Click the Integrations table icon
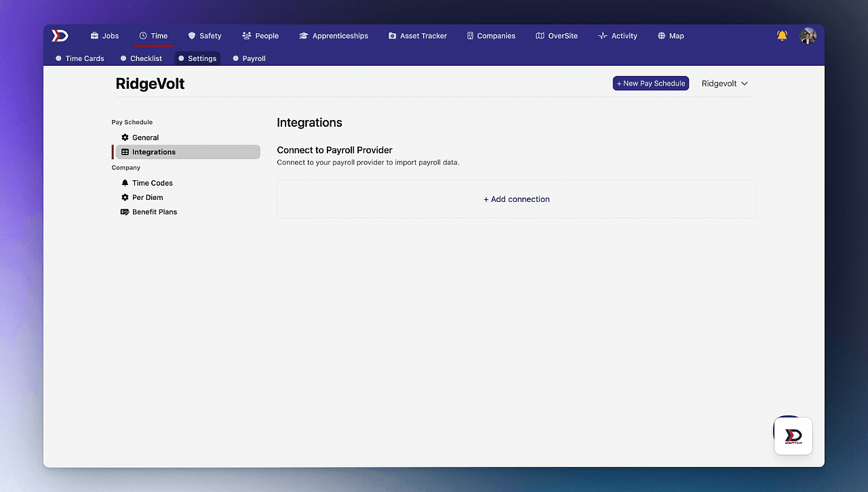Screen dimensions: 868x492 125,152
